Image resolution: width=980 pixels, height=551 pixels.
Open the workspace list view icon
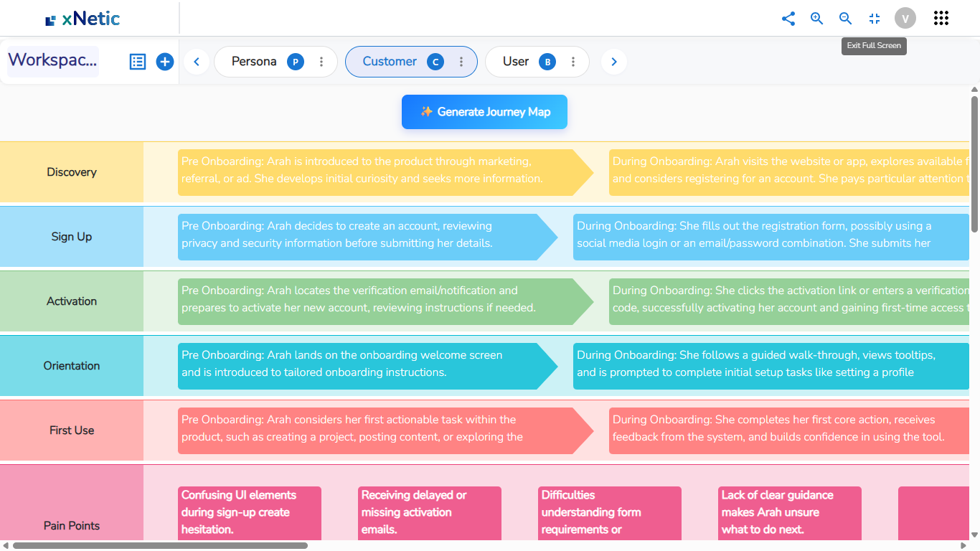coord(138,62)
